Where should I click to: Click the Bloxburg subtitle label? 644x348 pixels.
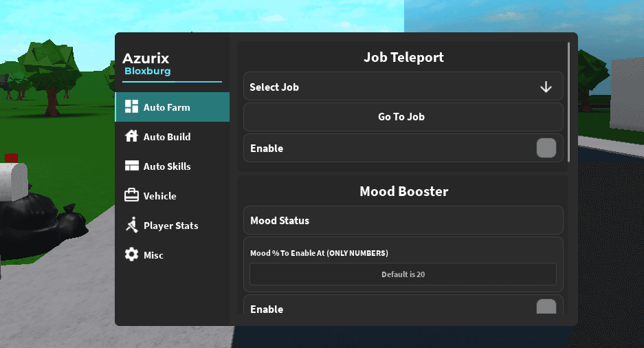(147, 72)
